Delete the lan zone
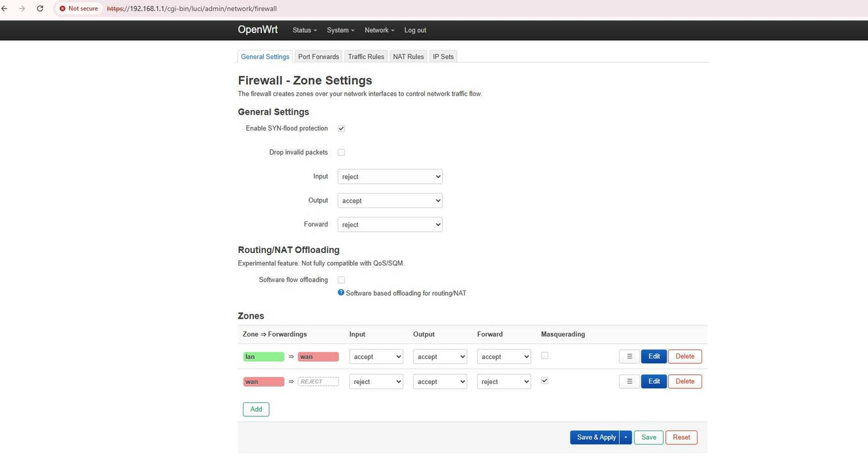The image size is (868, 461). 685,356
